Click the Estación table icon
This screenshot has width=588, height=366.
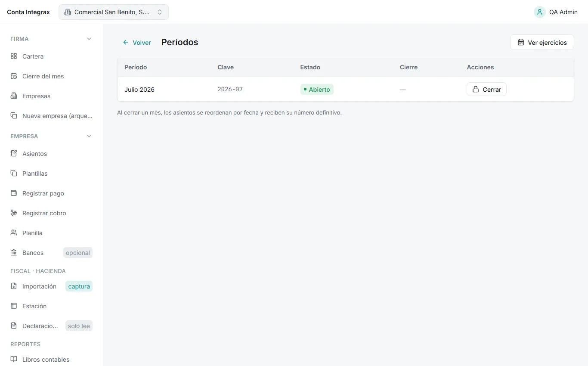coord(14,306)
